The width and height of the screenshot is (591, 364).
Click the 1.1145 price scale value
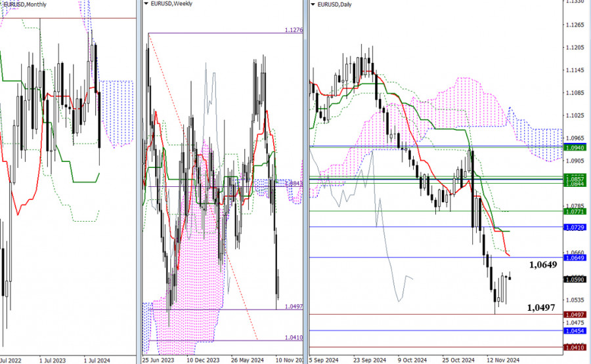575,70
